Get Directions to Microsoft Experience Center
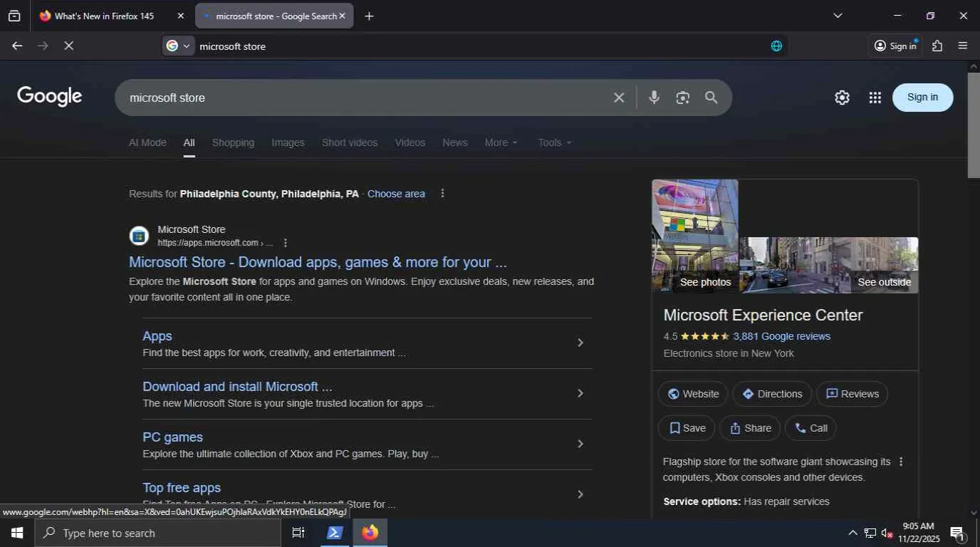Image resolution: width=980 pixels, height=547 pixels. point(772,394)
